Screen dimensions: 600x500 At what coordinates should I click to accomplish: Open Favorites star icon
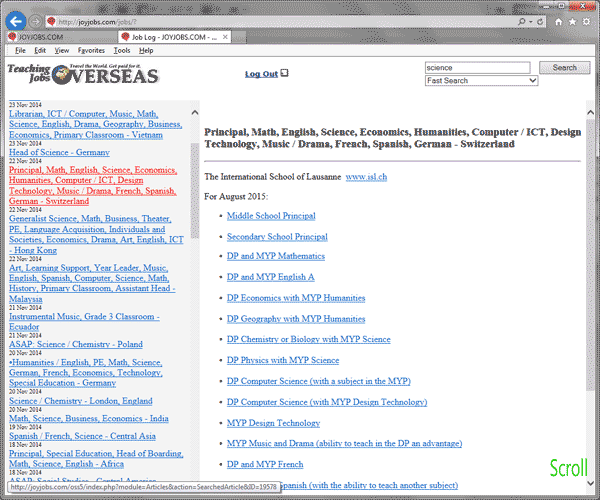[572, 22]
